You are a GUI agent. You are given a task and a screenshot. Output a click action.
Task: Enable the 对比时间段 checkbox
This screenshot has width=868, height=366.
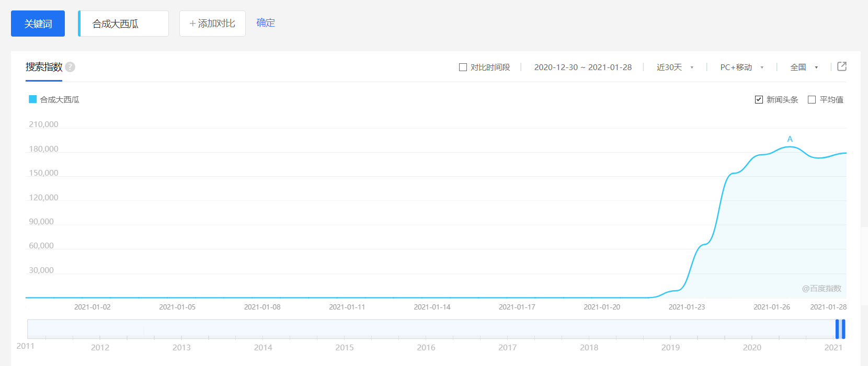point(463,67)
